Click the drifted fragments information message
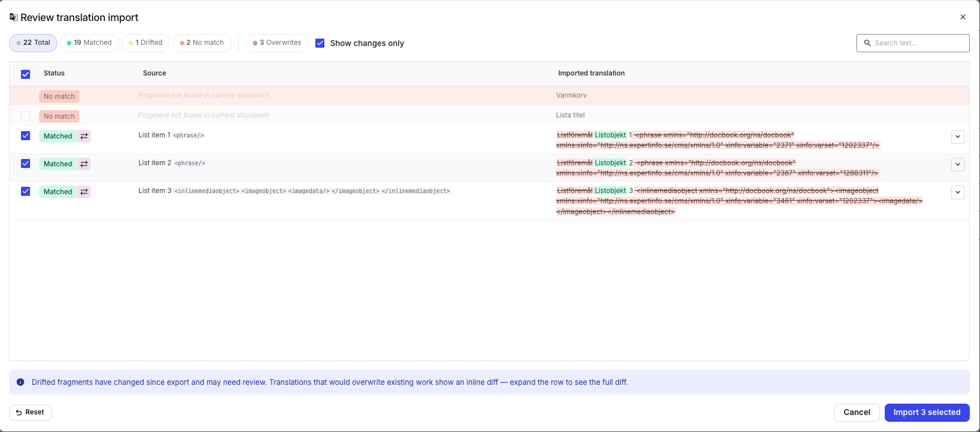 pos(330,382)
